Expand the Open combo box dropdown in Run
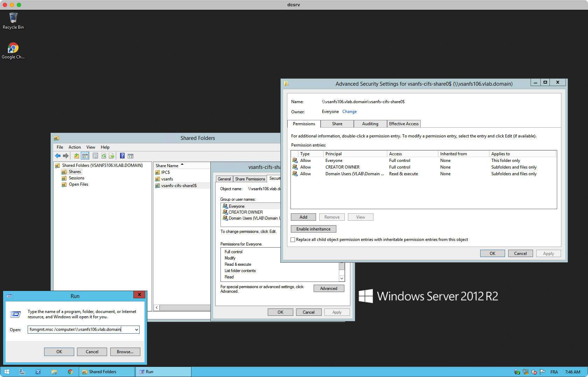 coord(136,329)
